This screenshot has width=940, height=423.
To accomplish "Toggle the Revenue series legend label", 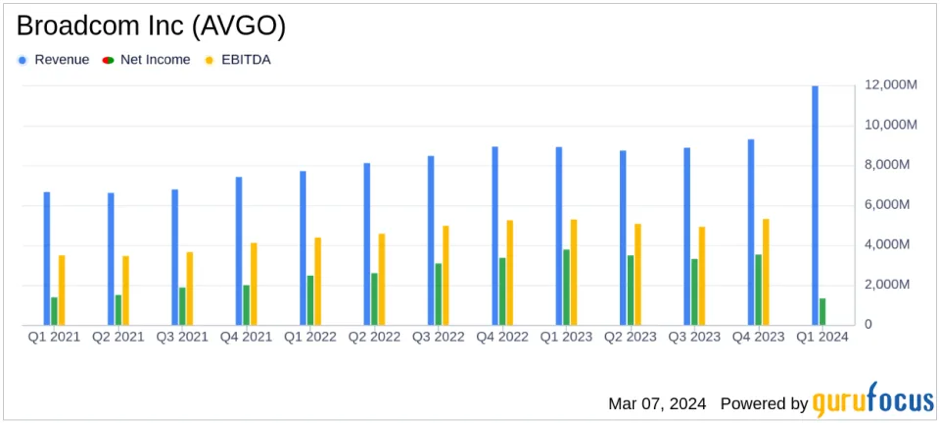I will click(61, 60).
